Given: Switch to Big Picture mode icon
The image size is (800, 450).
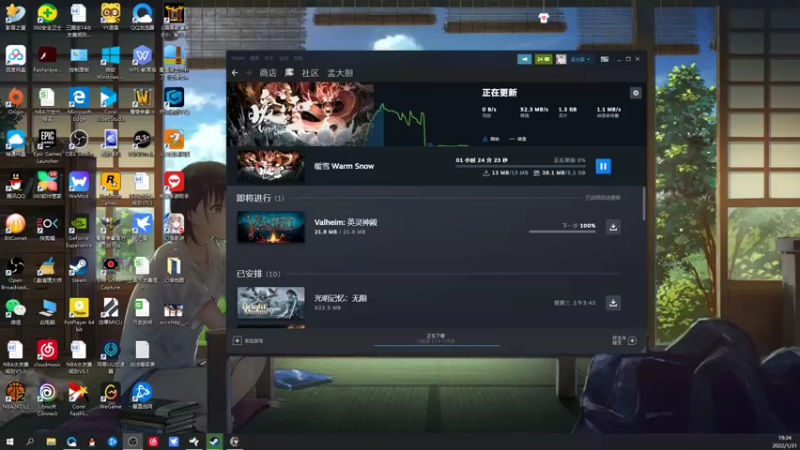Looking at the screenshot, I should 605,59.
